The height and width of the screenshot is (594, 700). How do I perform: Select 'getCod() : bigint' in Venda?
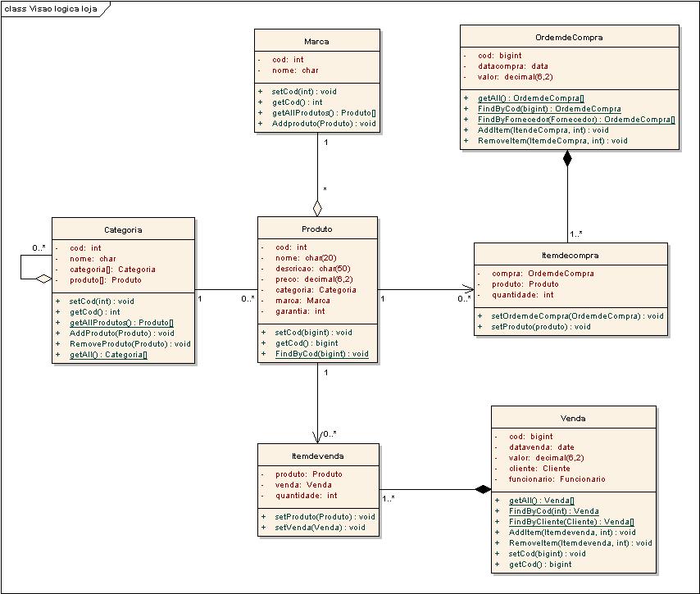pos(540,565)
